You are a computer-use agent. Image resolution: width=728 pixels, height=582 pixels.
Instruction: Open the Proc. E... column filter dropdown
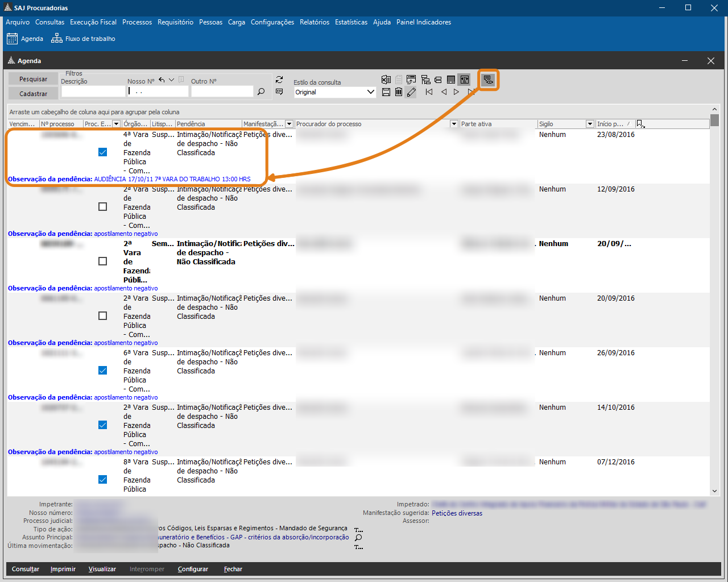pos(117,124)
